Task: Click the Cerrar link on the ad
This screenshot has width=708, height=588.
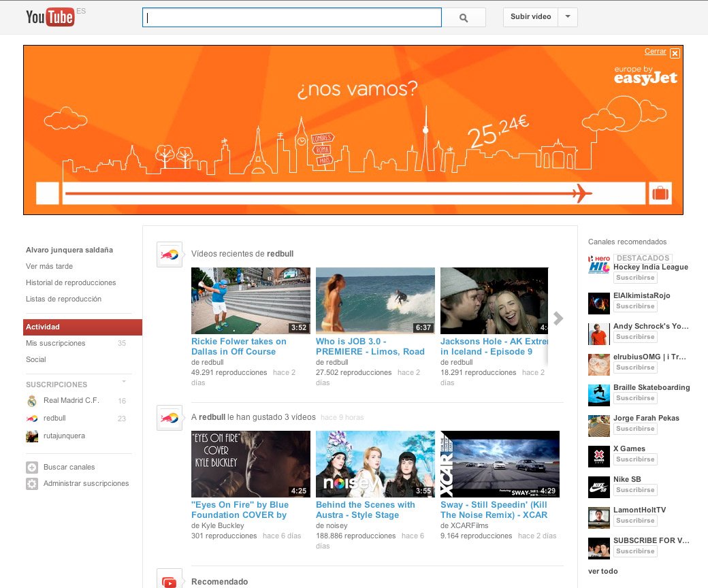Action: coord(655,52)
